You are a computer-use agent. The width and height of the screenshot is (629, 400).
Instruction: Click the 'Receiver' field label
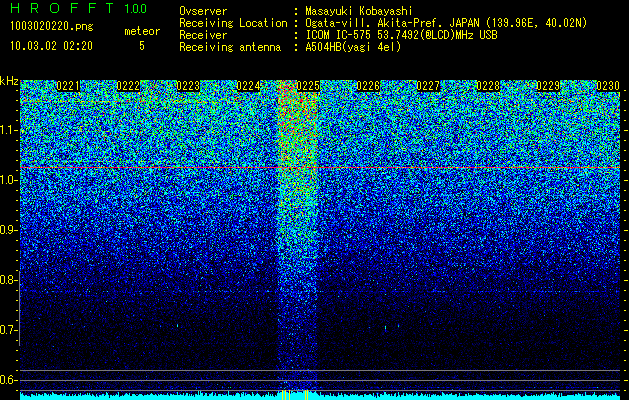[203, 35]
